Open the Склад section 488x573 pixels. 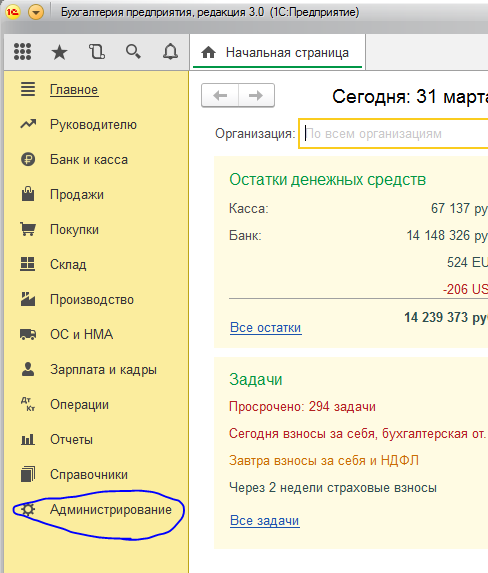pyautogui.click(x=68, y=264)
